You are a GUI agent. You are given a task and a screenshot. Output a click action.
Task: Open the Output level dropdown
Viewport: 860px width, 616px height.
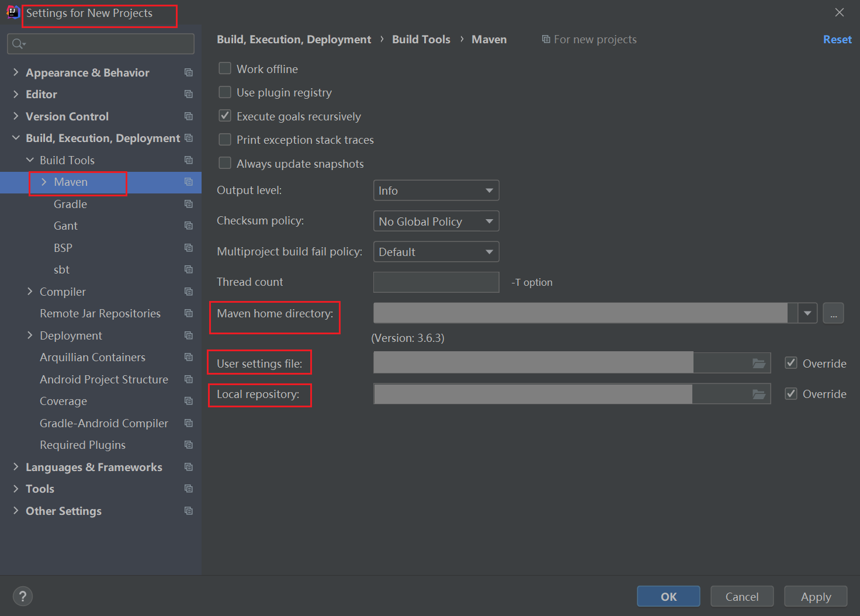436,191
